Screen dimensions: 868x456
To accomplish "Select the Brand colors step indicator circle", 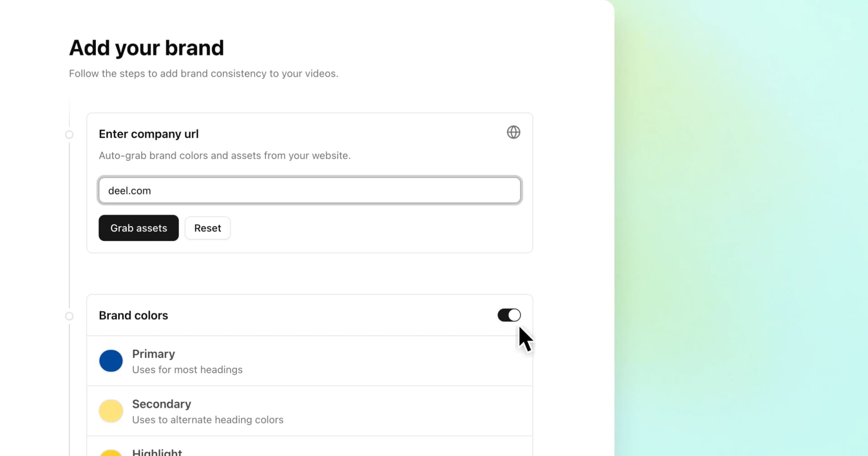I will click(x=69, y=316).
